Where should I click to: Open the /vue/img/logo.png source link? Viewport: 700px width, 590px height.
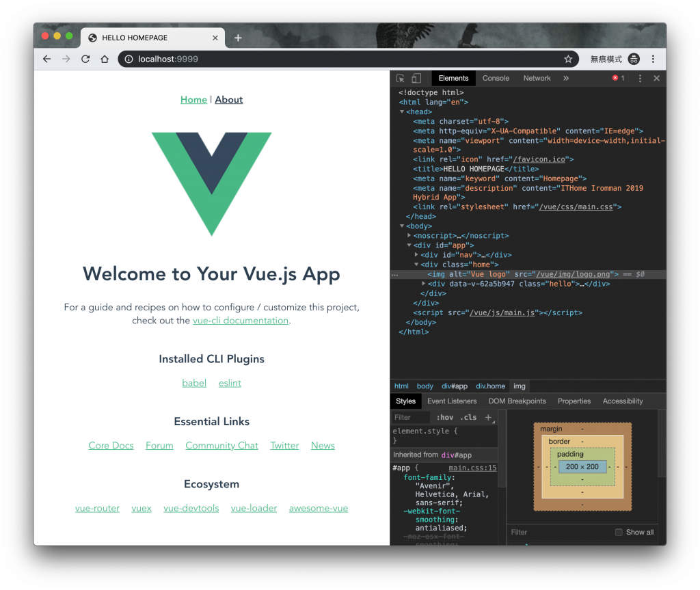[x=573, y=273]
